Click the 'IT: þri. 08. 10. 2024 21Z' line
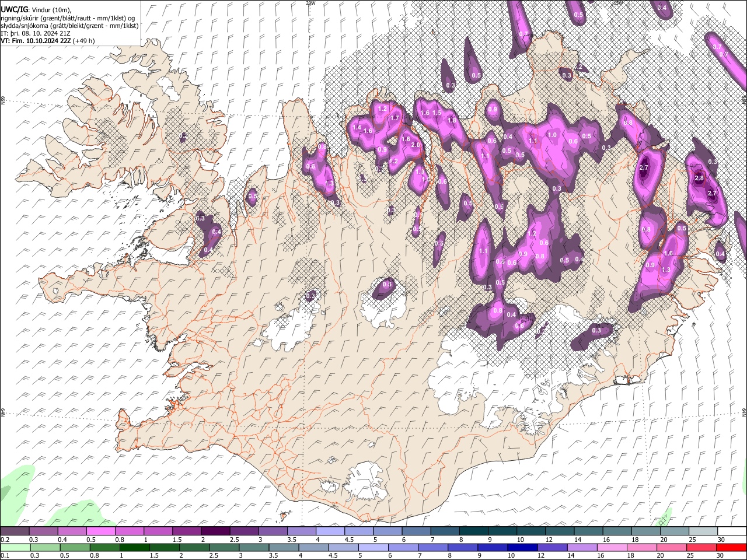The image size is (747, 560). pyautogui.click(x=36, y=33)
